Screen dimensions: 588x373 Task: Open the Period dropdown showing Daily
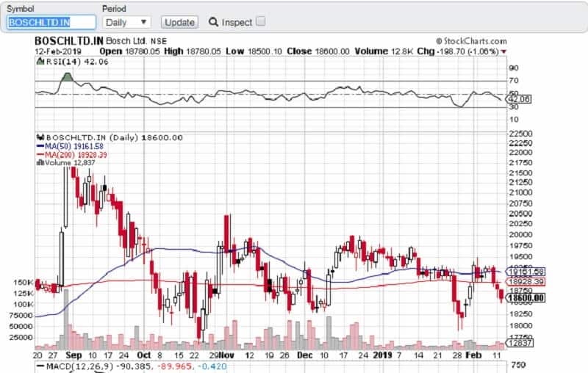coord(126,23)
